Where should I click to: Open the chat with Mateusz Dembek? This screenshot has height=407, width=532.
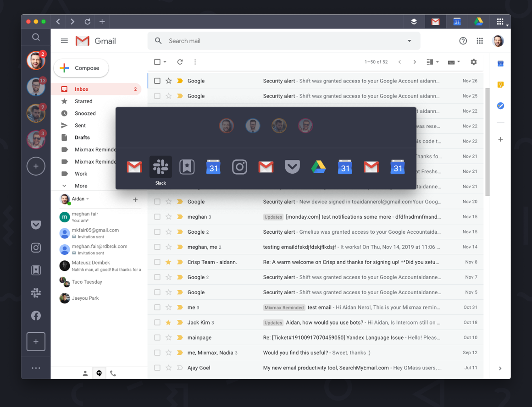pos(100,266)
